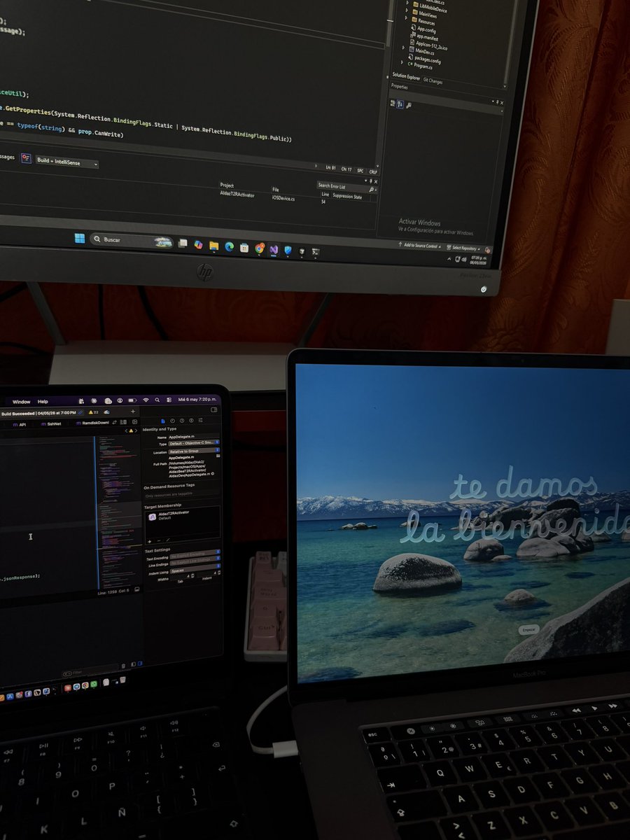Open the Type dropdown showing Default - Objective-C Source

click(x=194, y=443)
